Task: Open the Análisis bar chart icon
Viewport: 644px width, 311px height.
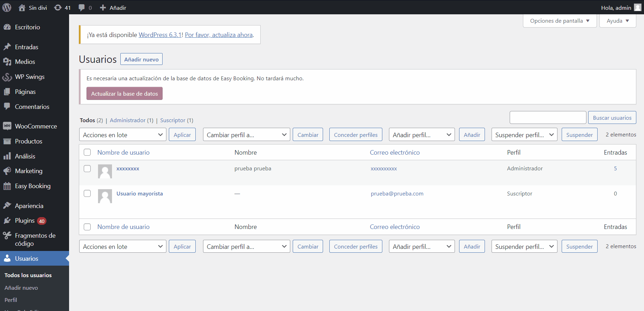Action: click(7, 156)
